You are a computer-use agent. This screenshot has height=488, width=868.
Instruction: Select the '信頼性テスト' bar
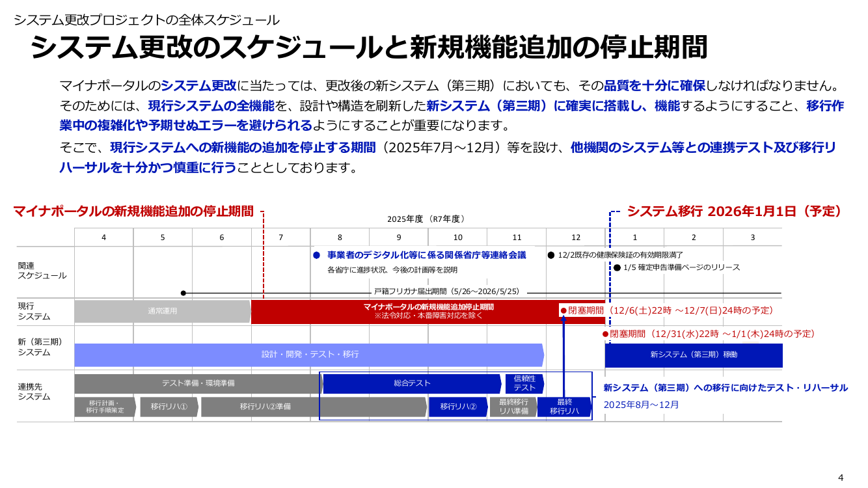click(x=524, y=383)
